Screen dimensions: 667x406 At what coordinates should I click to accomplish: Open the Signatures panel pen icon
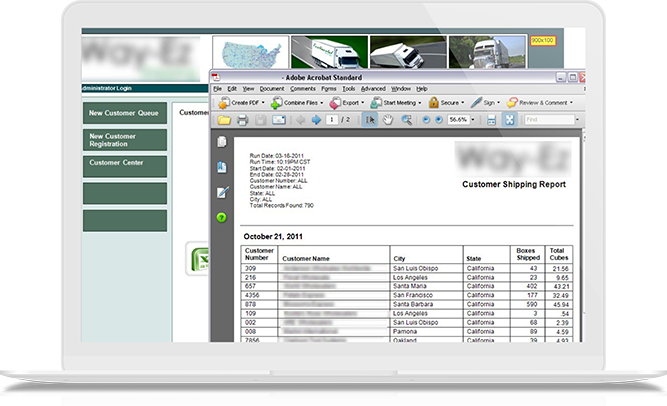pyautogui.click(x=222, y=192)
